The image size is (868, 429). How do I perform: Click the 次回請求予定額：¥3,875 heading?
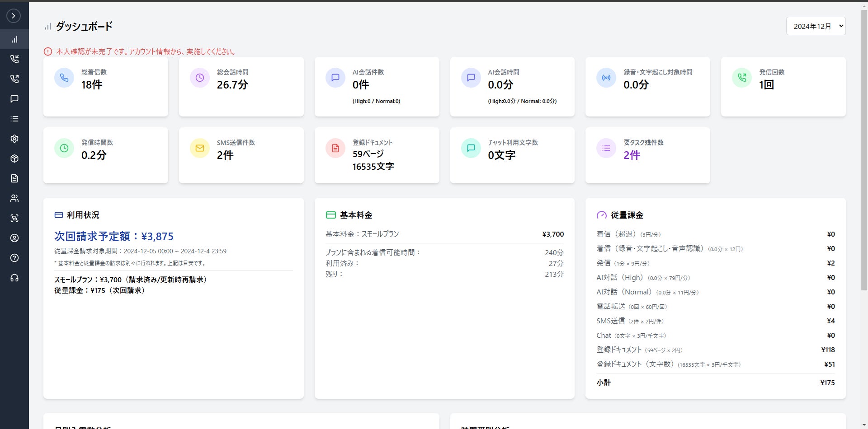[114, 236]
